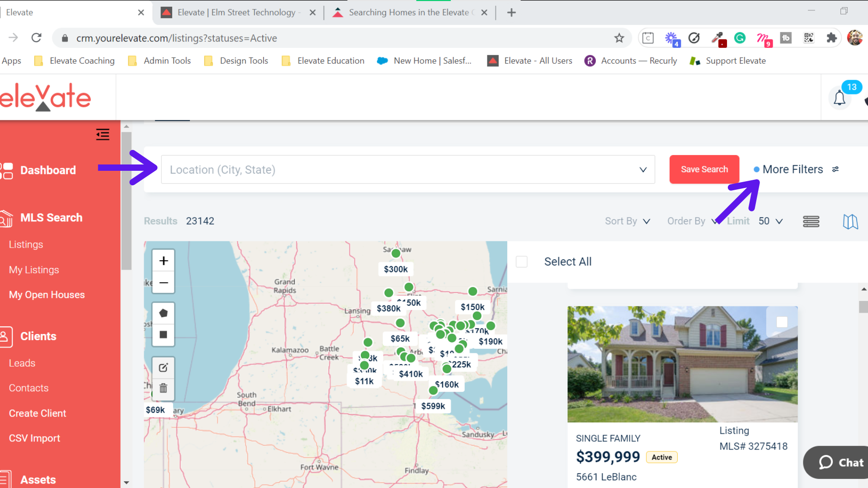Click the map zoom in plus button
Screen dimensions: 868x488
tap(164, 261)
